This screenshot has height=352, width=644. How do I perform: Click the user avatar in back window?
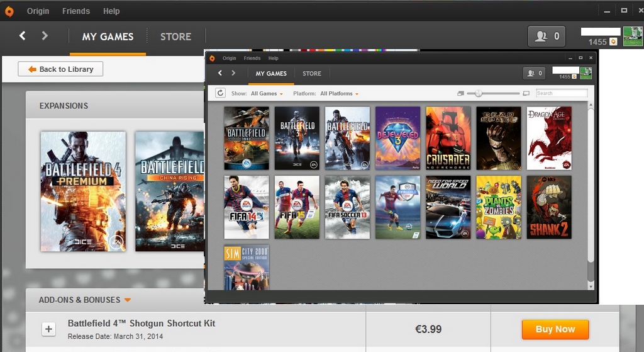point(633,36)
